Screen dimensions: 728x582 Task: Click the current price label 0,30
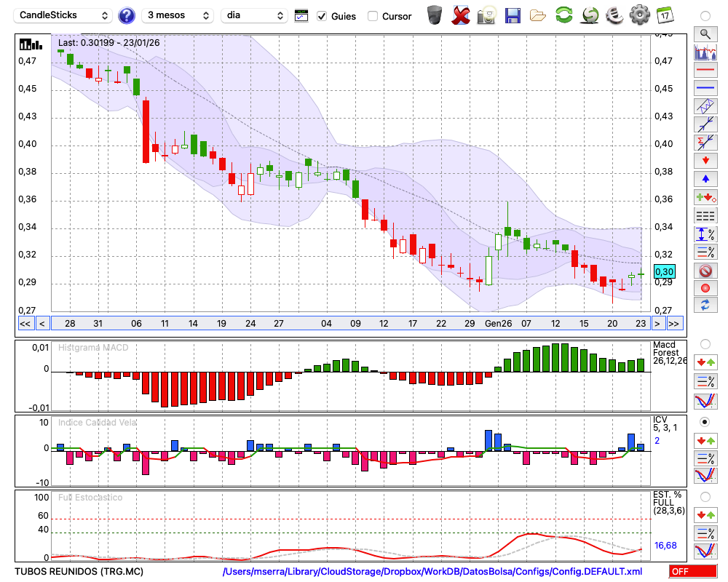pos(665,272)
